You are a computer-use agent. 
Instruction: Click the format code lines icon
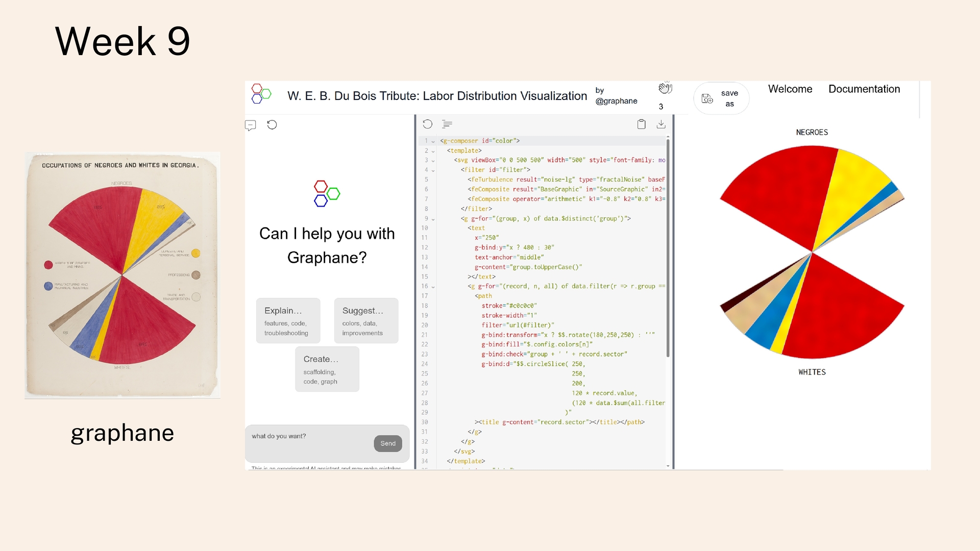(x=447, y=124)
